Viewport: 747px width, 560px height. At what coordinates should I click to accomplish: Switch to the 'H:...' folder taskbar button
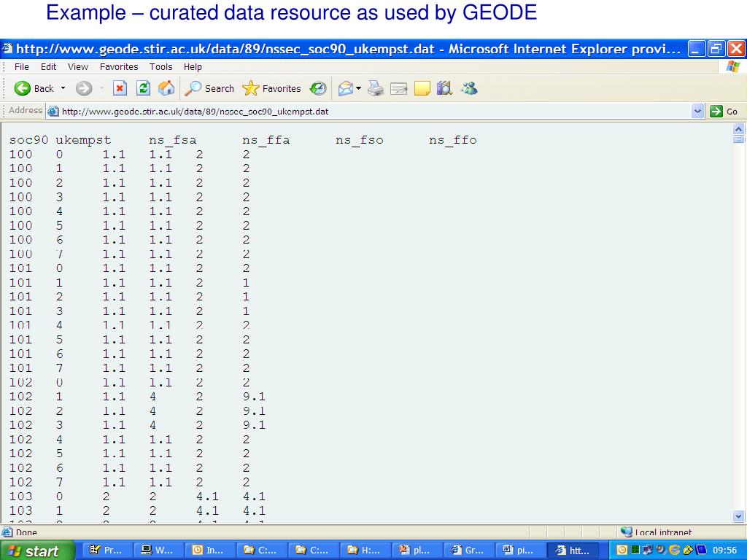[365, 551]
